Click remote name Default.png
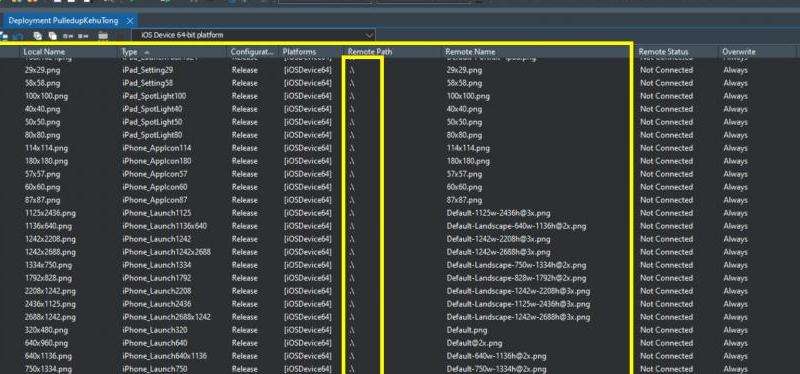This screenshot has width=800, height=374. pyautogui.click(x=467, y=330)
